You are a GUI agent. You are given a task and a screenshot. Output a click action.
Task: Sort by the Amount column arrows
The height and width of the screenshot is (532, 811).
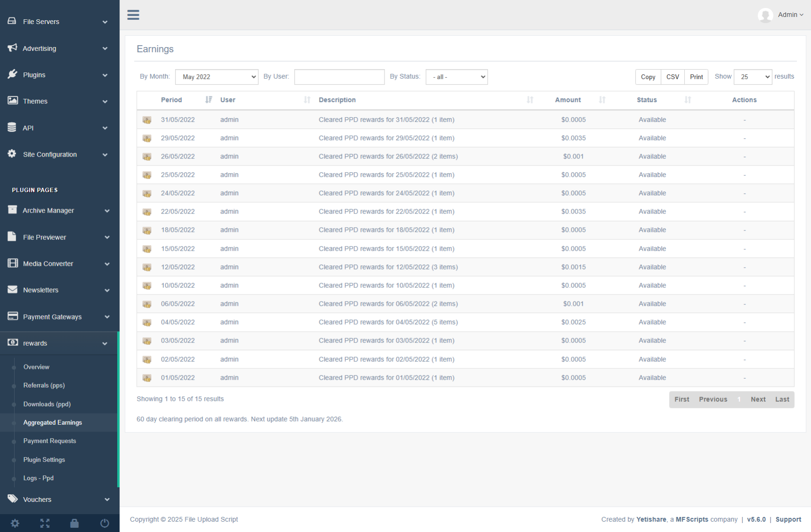point(602,100)
